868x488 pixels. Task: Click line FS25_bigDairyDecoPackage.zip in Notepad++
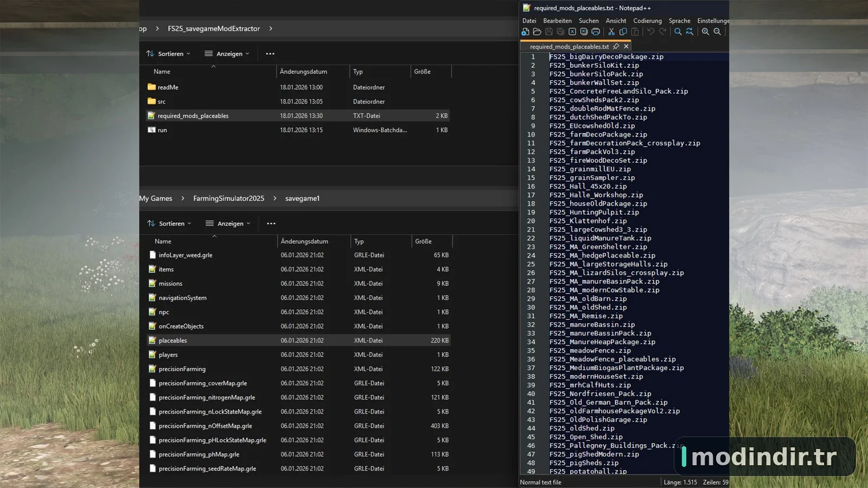click(606, 56)
